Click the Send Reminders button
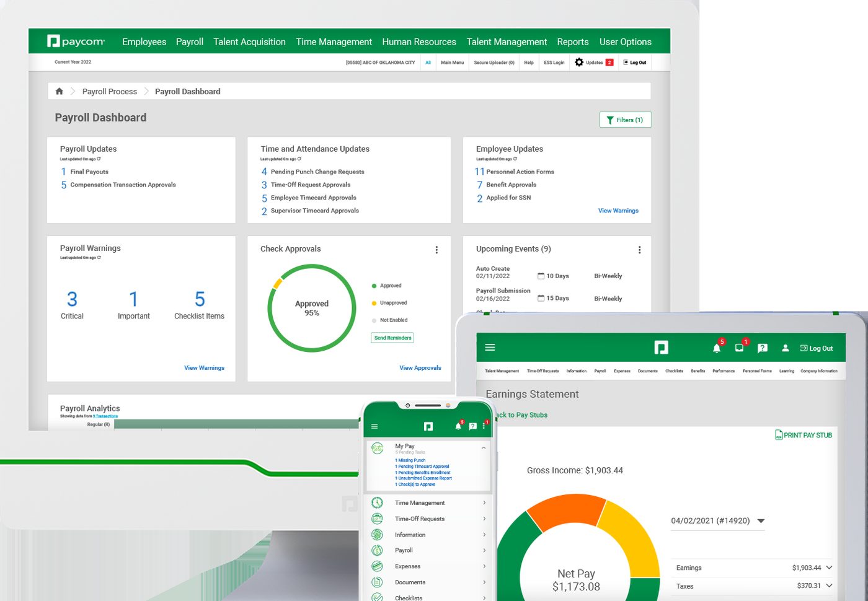 pyautogui.click(x=392, y=338)
